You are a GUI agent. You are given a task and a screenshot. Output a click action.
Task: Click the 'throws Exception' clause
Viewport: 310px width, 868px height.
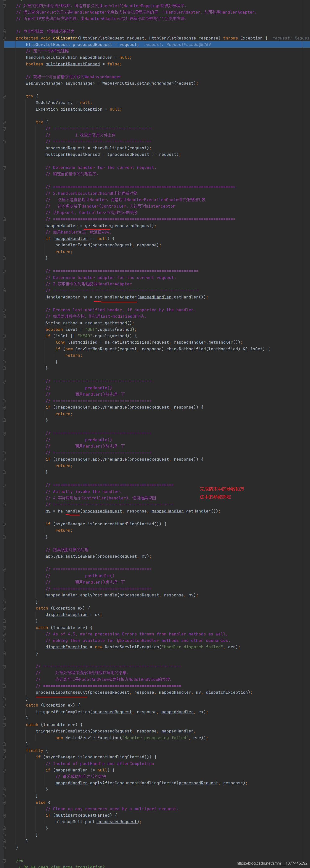coord(243,38)
